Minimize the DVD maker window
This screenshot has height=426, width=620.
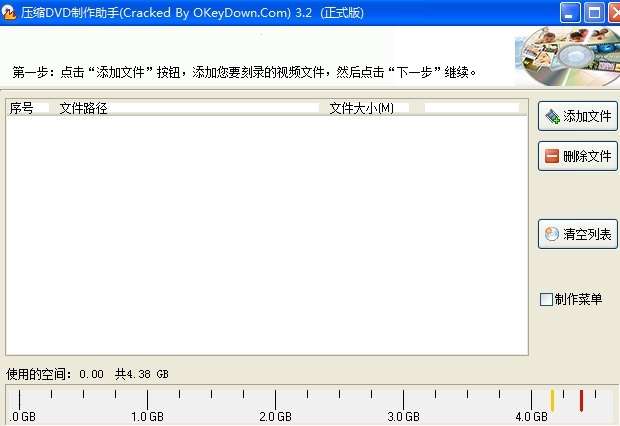(570, 13)
